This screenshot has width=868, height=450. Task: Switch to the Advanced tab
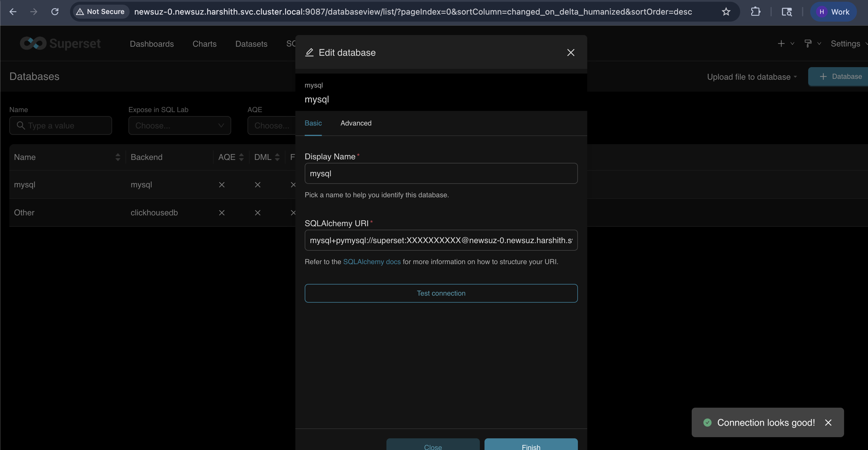click(x=356, y=123)
